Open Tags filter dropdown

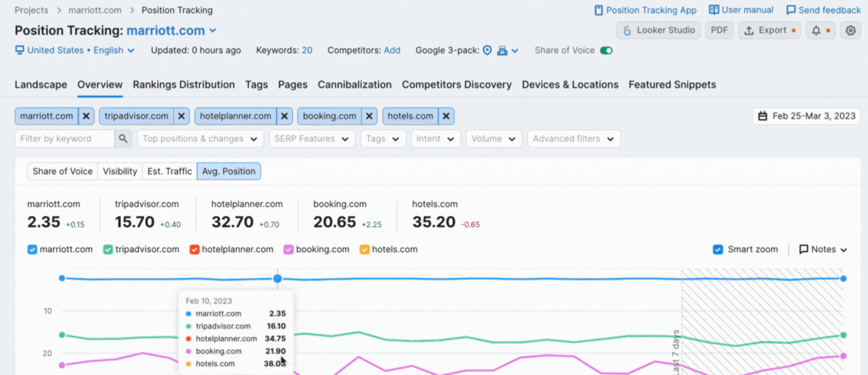click(x=383, y=139)
